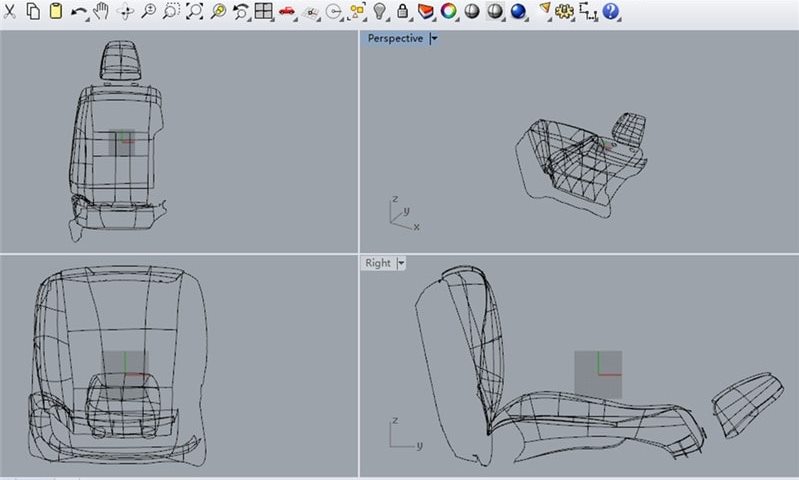
Task: Click the blue Rendered sphere icon
Action: (518, 11)
